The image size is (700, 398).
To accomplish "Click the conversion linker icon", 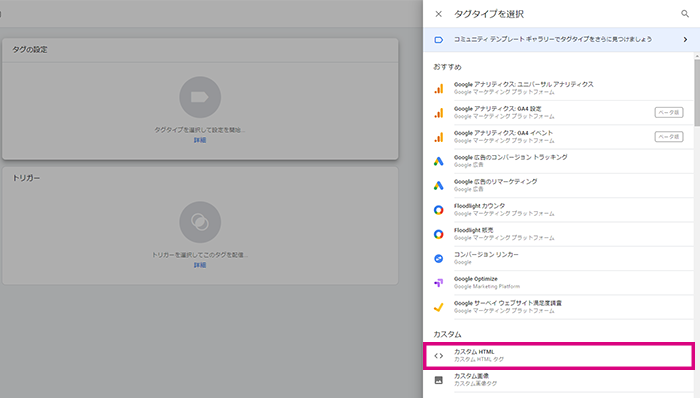I will pyautogui.click(x=438, y=258).
